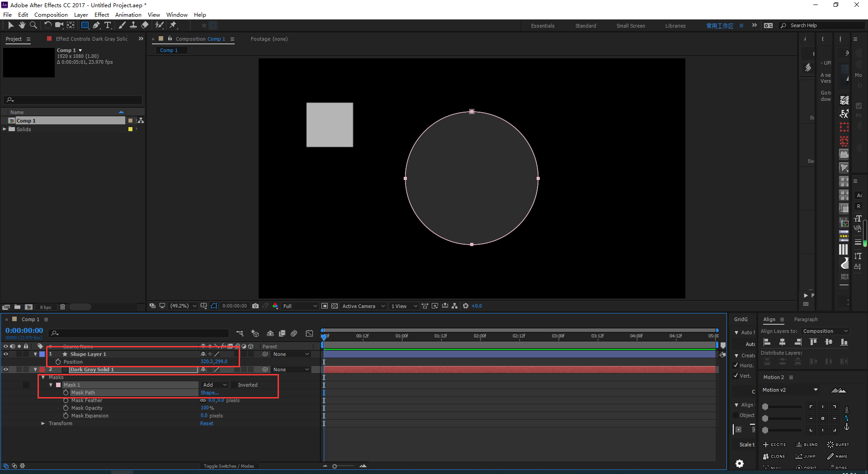868x474 pixels.
Task: Select the Pen tool in the toolbar
Action: (96, 25)
